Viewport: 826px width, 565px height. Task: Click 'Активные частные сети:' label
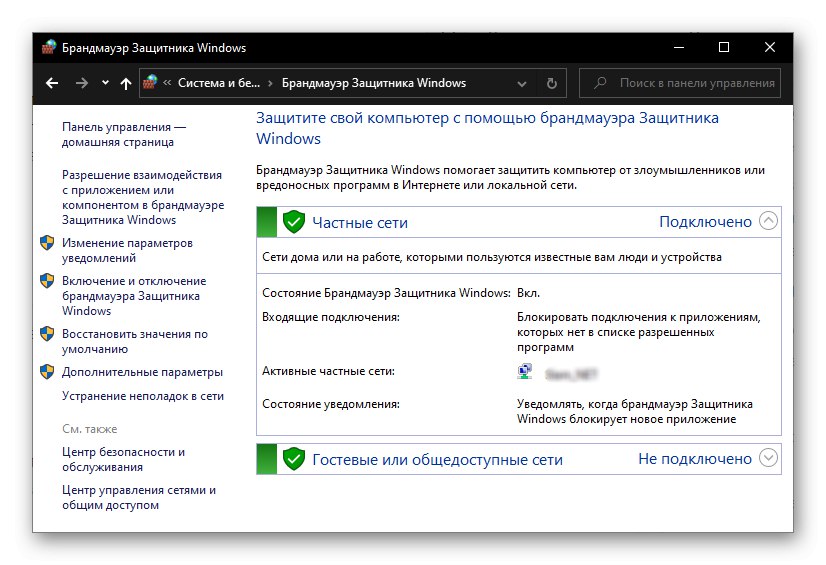328,371
